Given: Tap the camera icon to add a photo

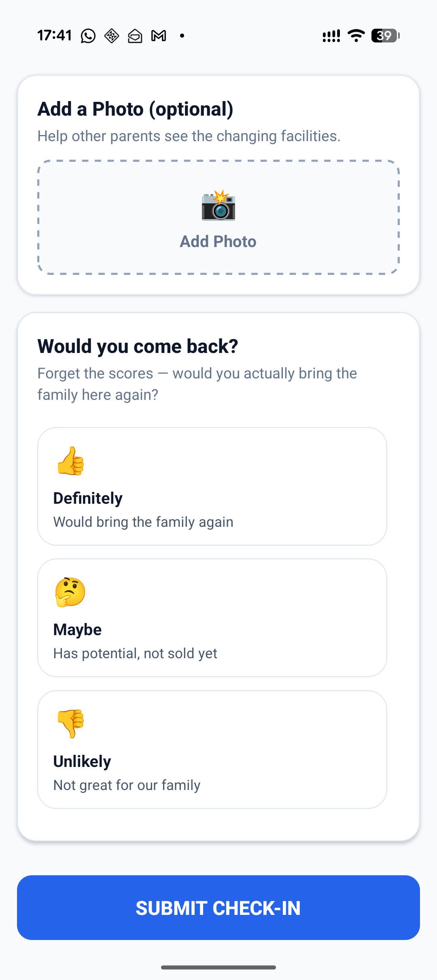Looking at the screenshot, I should click(218, 207).
